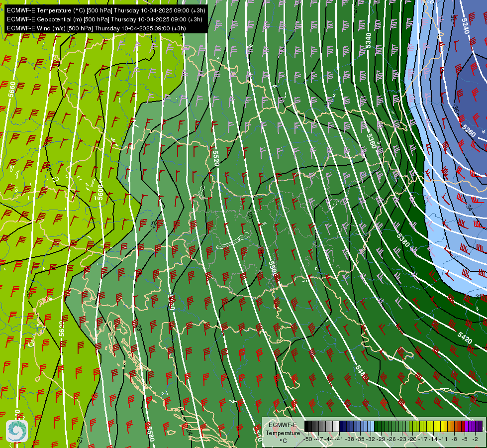Image resolution: width=487 pixels, height=448 pixels.
Task: Click the 5660 geopotential contour label
Action: (12, 89)
